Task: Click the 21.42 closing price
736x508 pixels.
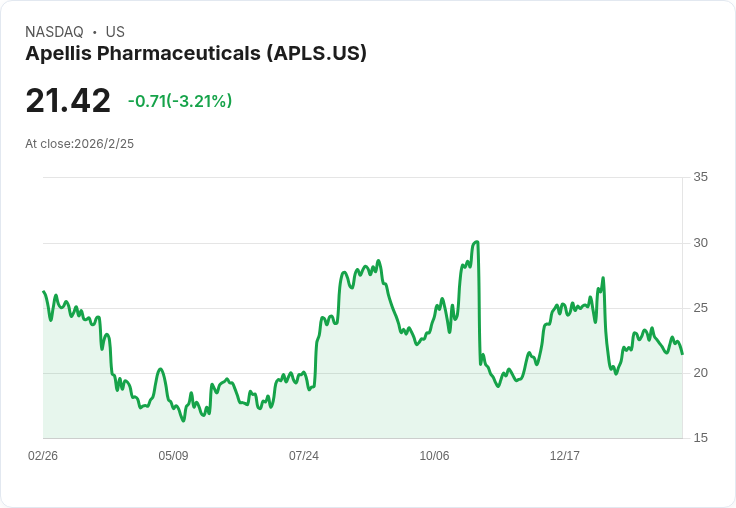Action: [68, 101]
